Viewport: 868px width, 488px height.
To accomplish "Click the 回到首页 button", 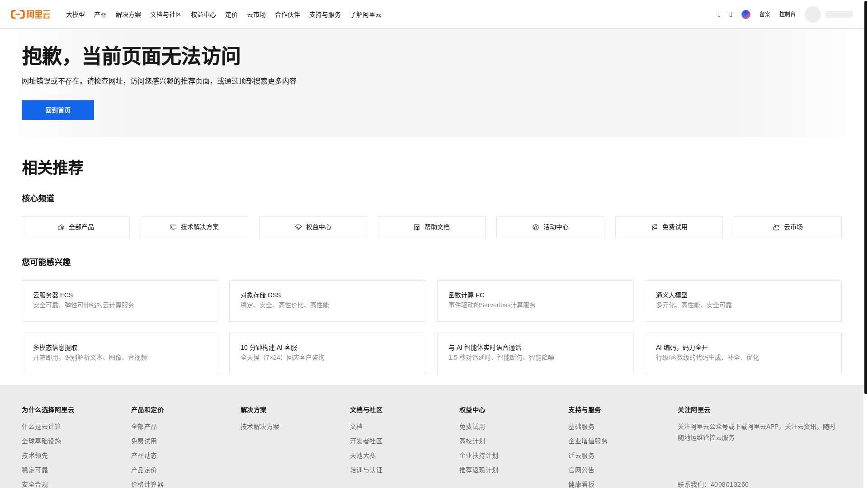I will (x=58, y=110).
